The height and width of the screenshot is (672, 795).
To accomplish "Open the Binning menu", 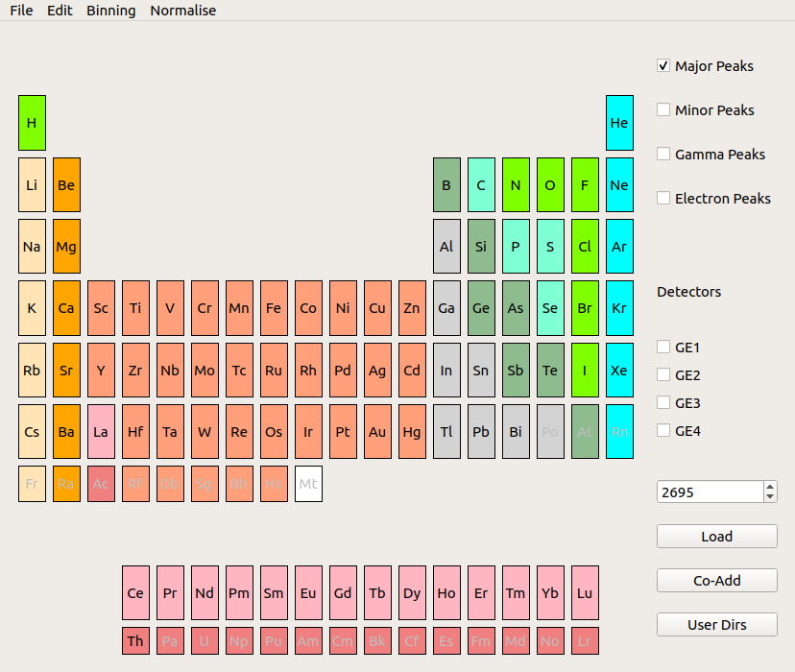I will 110,11.
